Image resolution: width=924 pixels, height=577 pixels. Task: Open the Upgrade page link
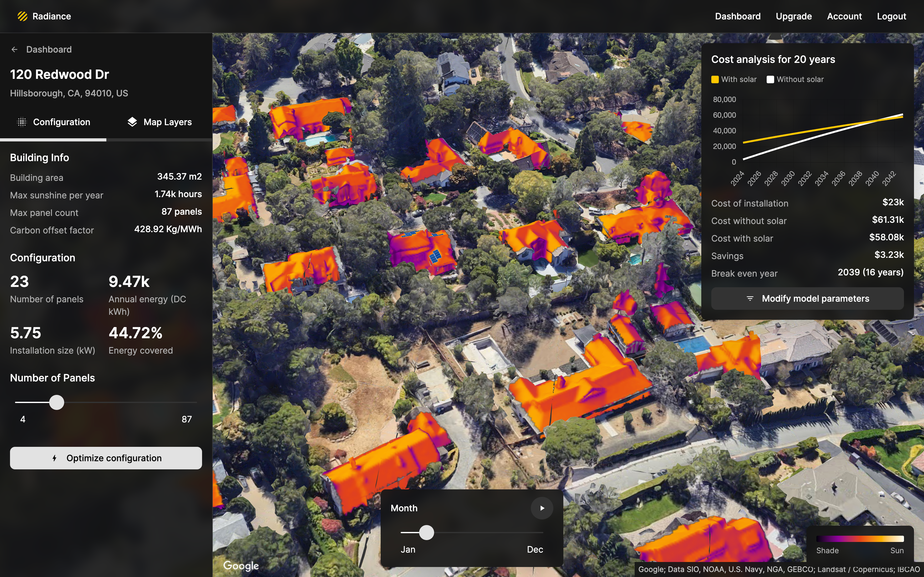(794, 16)
